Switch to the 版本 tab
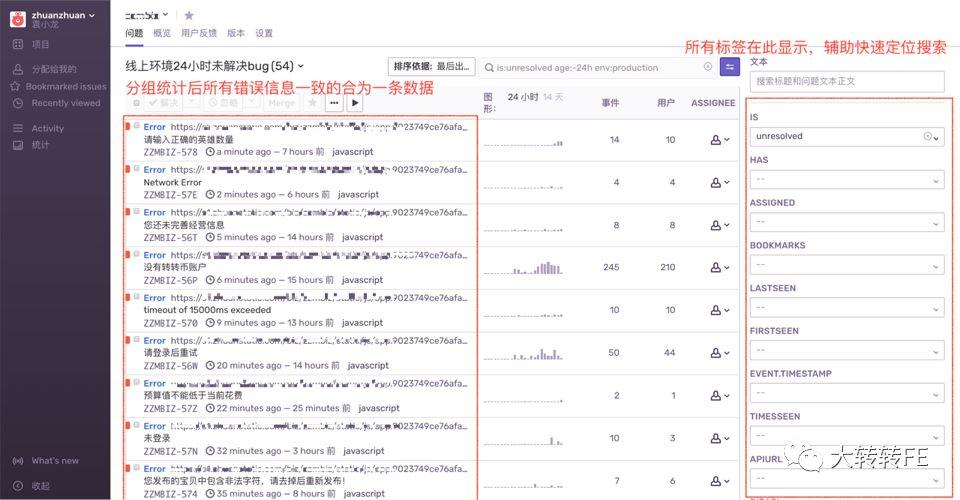960x500 pixels. click(x=236, y=33)
